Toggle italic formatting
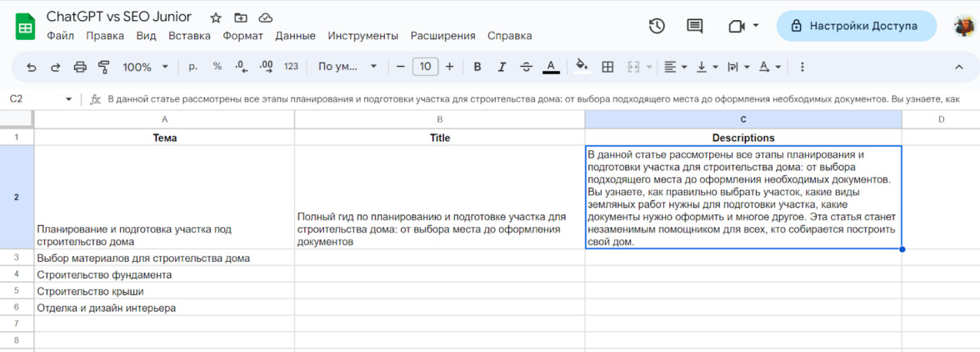Image resolution: width=980 pixels, height=352 pixels. [502, 67]
